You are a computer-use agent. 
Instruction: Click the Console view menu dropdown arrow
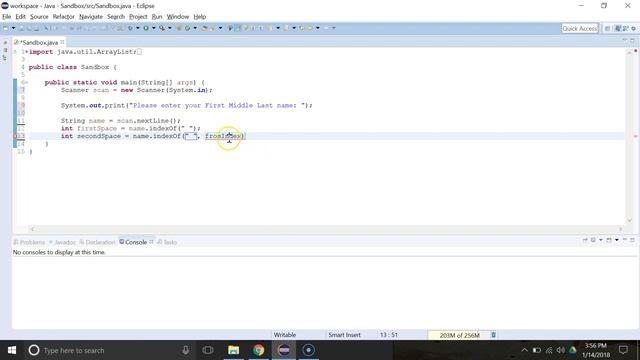pyautogui.click(x=617, y=240)
